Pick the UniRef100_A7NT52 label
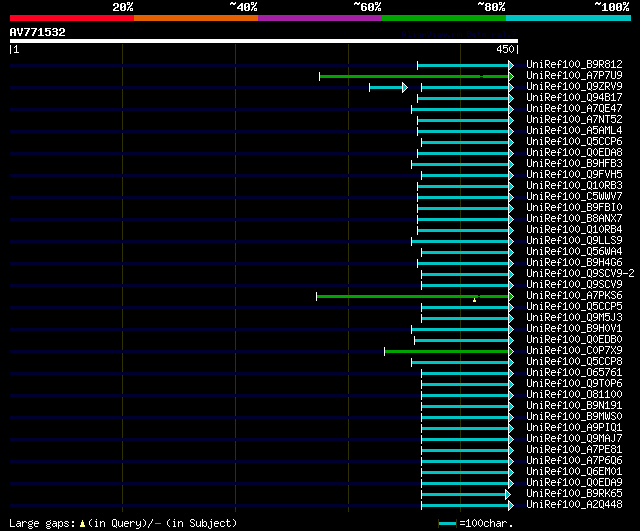The height and width of the screenshot is (531, 640). click(x=574, y=119)
